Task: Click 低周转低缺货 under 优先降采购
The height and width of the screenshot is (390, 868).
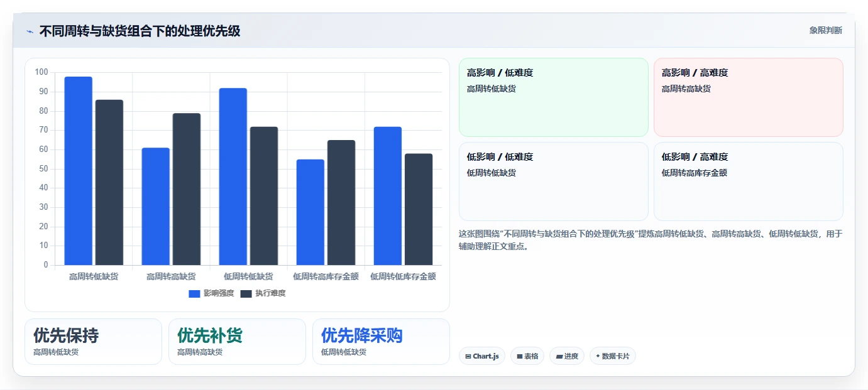Action: click(x=344, y=352)
